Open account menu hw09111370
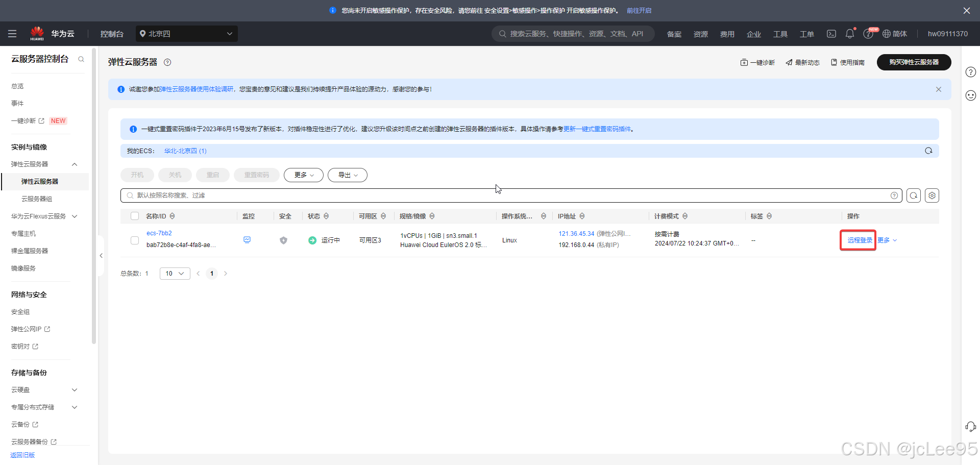The width and height of the screenshot is (980, 465). [948, 34]
